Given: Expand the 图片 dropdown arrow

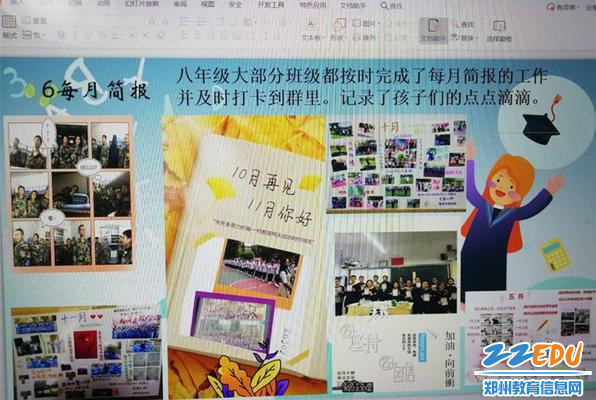Looking at the screenshot, I should tap(379, 24).
